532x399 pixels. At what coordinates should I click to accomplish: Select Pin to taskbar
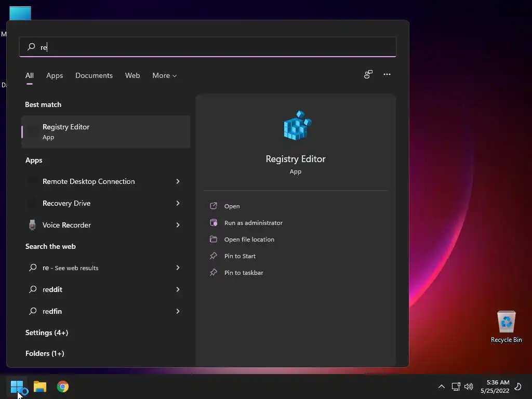pyautogui.click(x=244, y=273)
